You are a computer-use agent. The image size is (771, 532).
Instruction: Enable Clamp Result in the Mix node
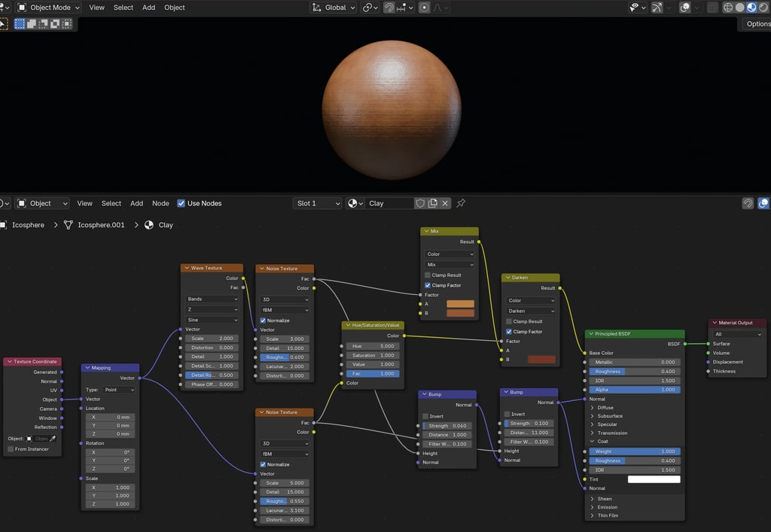tap(428, 275)
